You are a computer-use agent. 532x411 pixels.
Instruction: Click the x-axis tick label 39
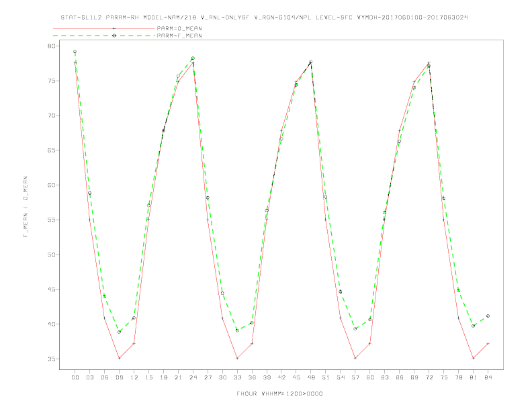click(x=267, y=377)
